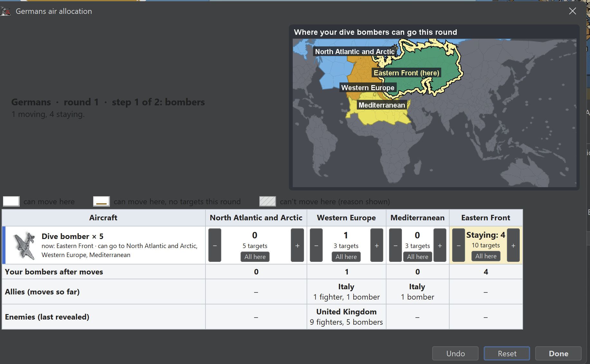590x364 pixels.
Task: Click the Eastern Front column header
Action: [486, 218]
